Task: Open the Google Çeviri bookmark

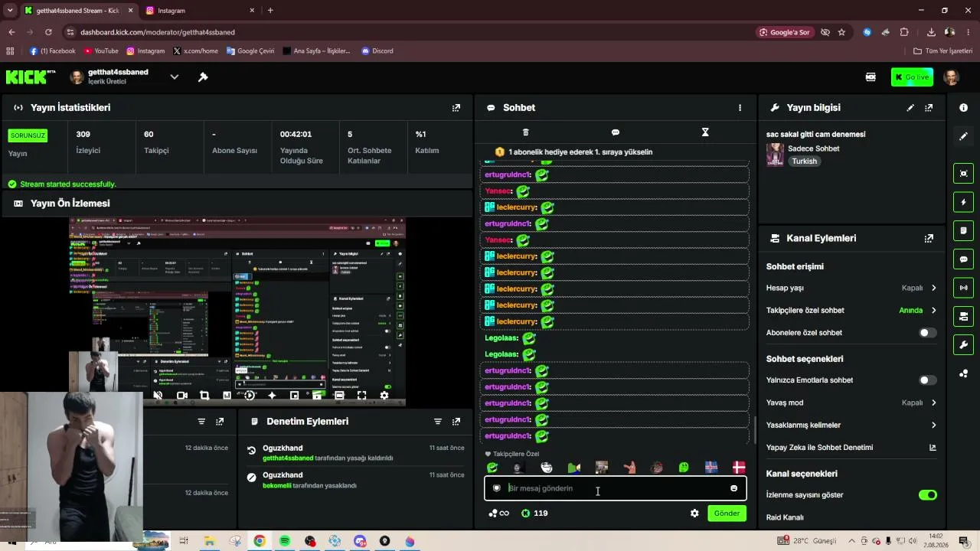Action: click(250, 51)
